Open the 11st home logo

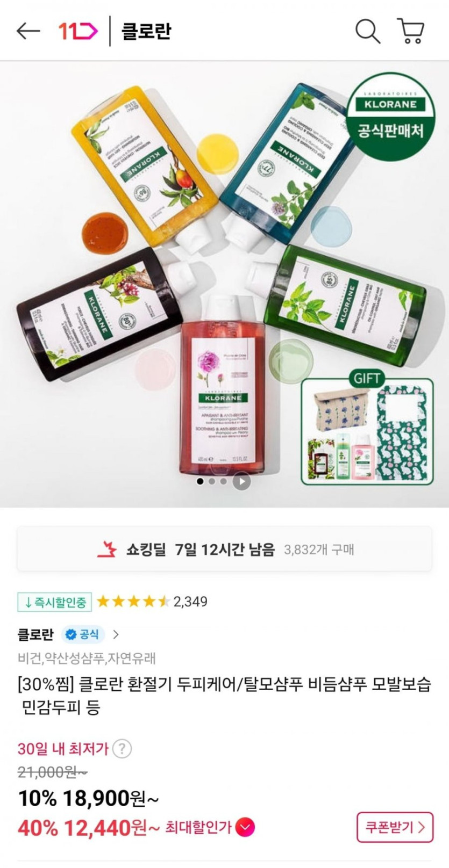pos(78,31)
